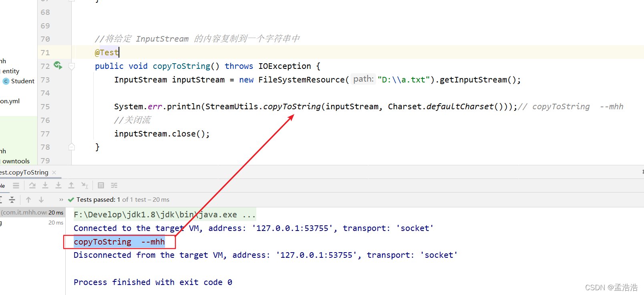Click IOException in the method signature

285,66
